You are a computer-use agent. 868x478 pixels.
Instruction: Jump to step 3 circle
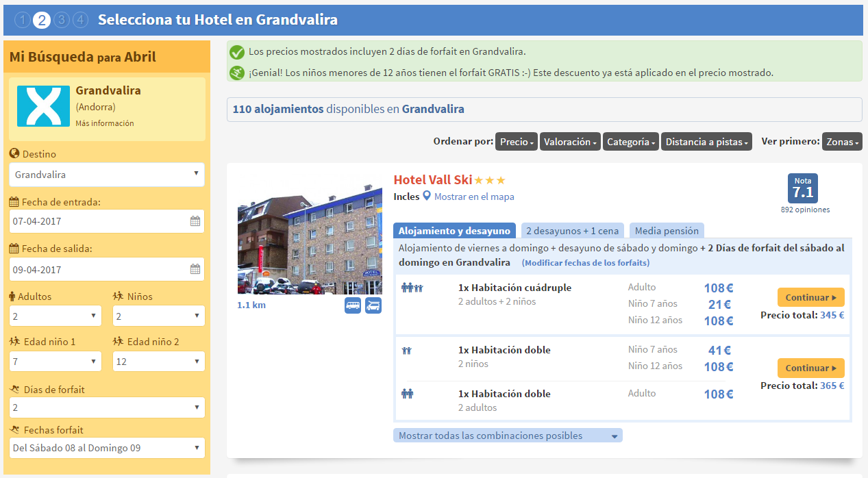[61, 20]
